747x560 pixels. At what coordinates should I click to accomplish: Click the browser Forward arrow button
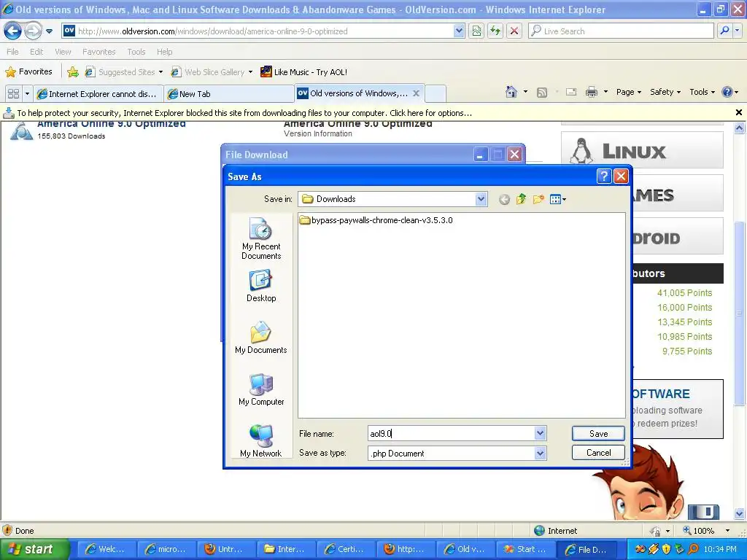click(33, 31)
